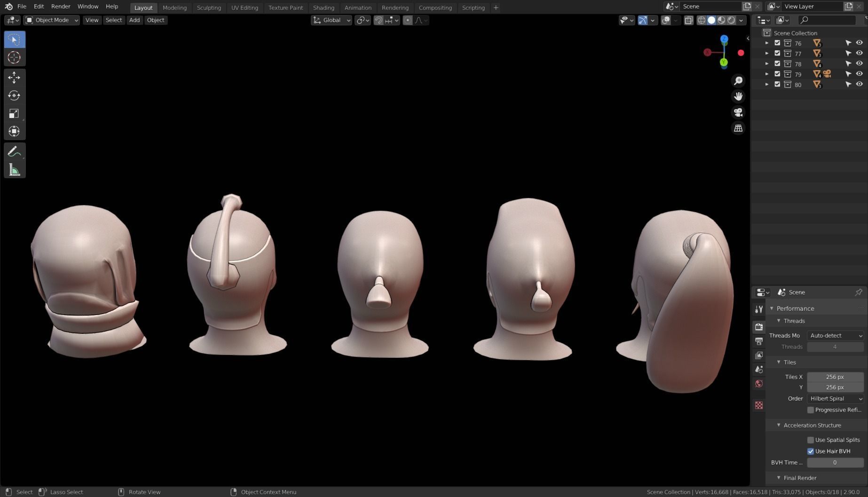Click the Z axis on navigation gizmo
Screen dimensions: 868x497
point(724,39)
